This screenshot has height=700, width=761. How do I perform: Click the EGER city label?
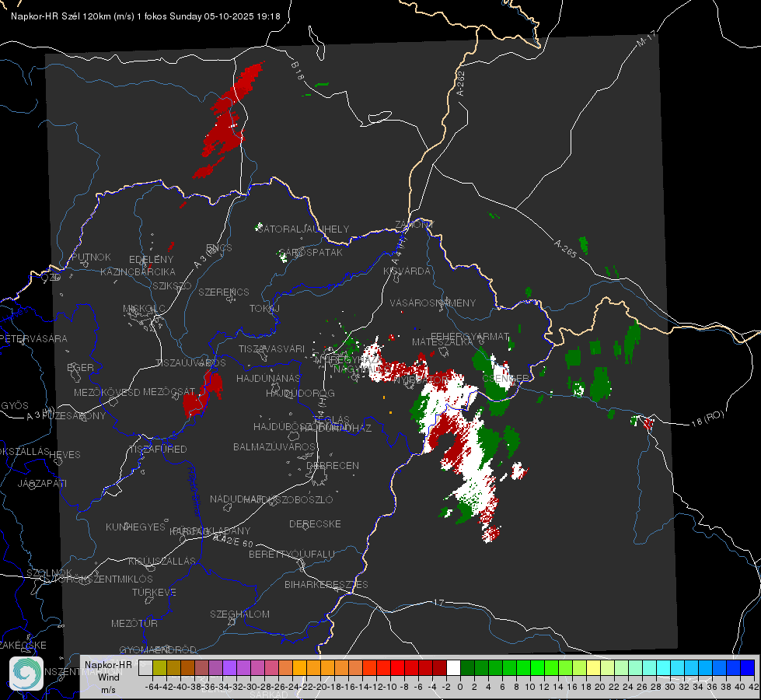tap(80, 367)
